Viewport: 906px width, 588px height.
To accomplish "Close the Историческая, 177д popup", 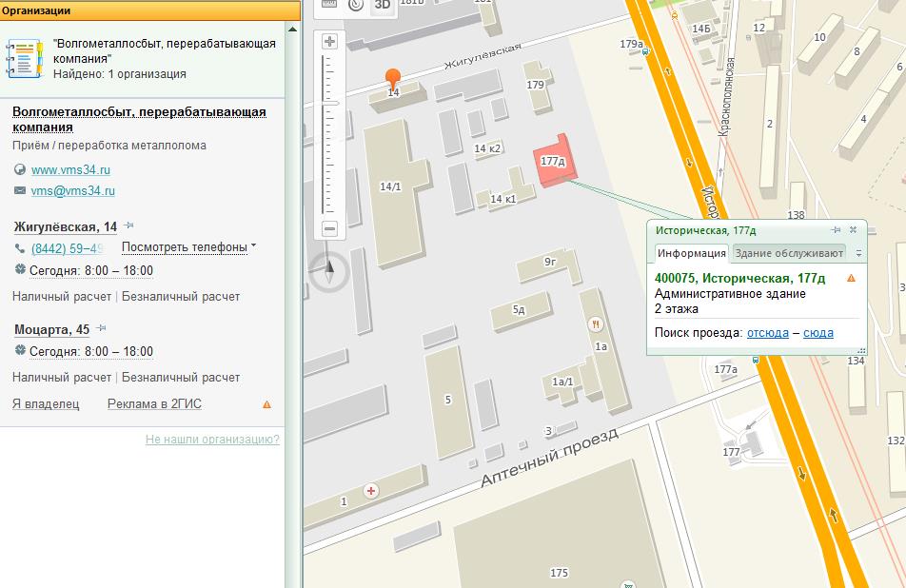I will (x=853, y=230).
